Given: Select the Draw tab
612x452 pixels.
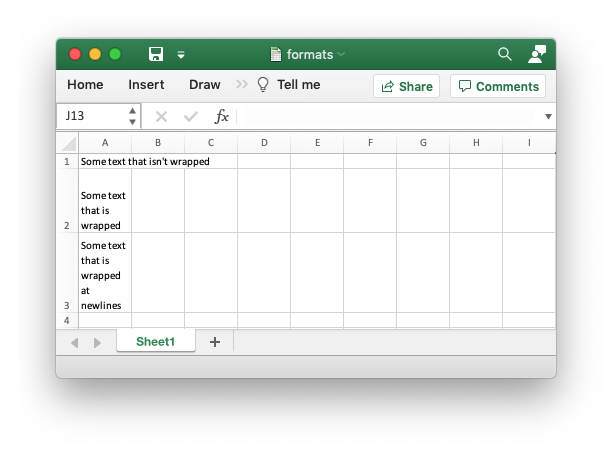Looking at the screenshot, I should point(205,85).
